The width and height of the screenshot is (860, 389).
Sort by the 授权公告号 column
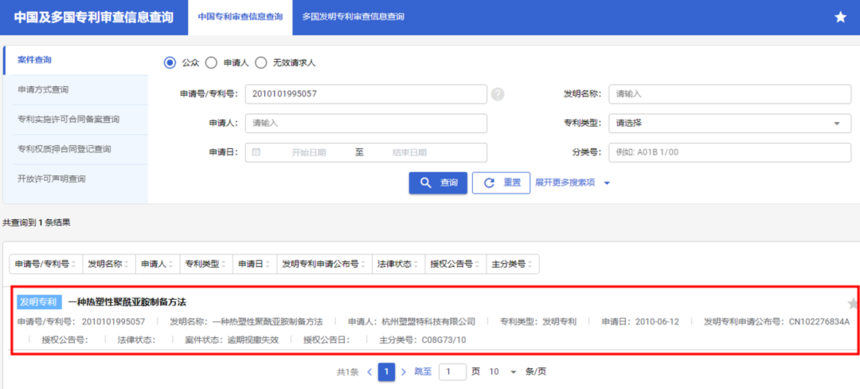pyautogui.click(x=456, y=263)
